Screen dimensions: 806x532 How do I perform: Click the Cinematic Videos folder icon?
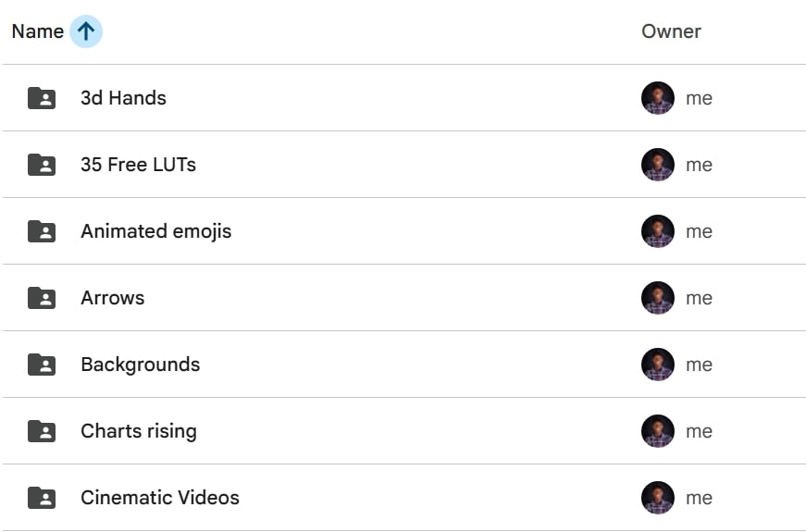[x=42, y=498]
